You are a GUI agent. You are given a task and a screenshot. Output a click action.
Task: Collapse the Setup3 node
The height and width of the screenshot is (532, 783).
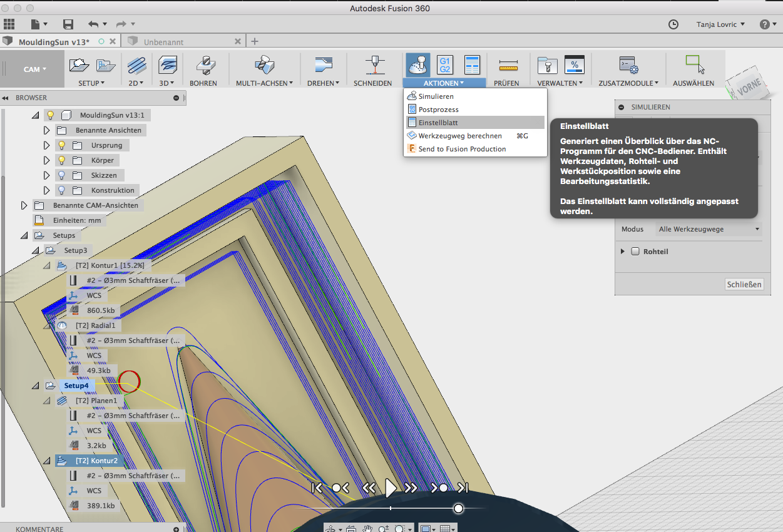[35, 251]
